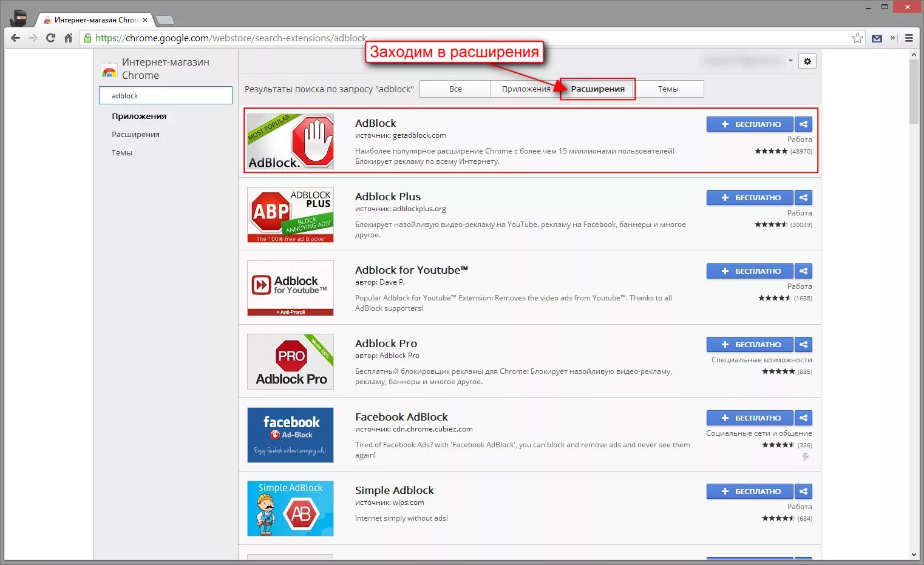Open the Adblock for Youtube thumbnail
Image resolution: width=924 pixels, height=565 pixels.
pos(290,288)
